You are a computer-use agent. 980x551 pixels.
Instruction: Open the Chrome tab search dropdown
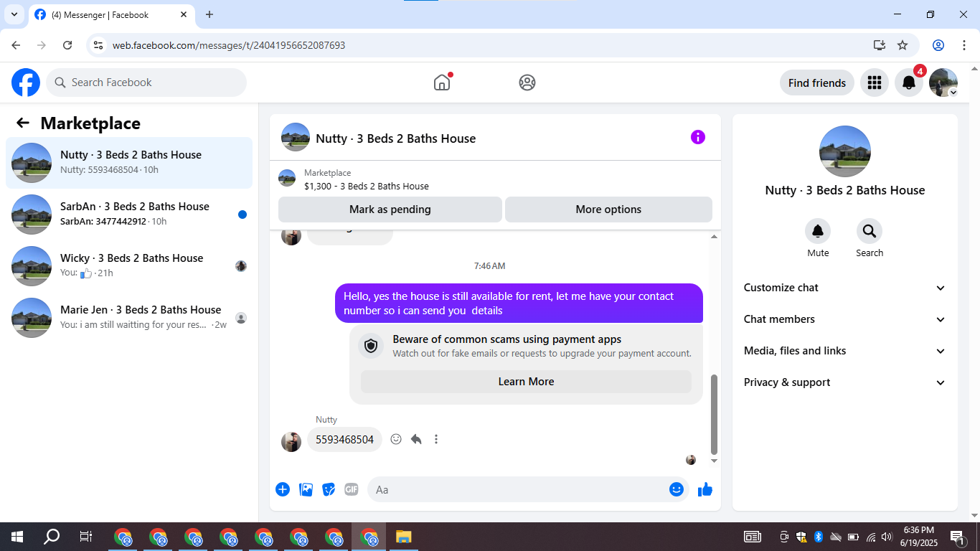(14, 14)
